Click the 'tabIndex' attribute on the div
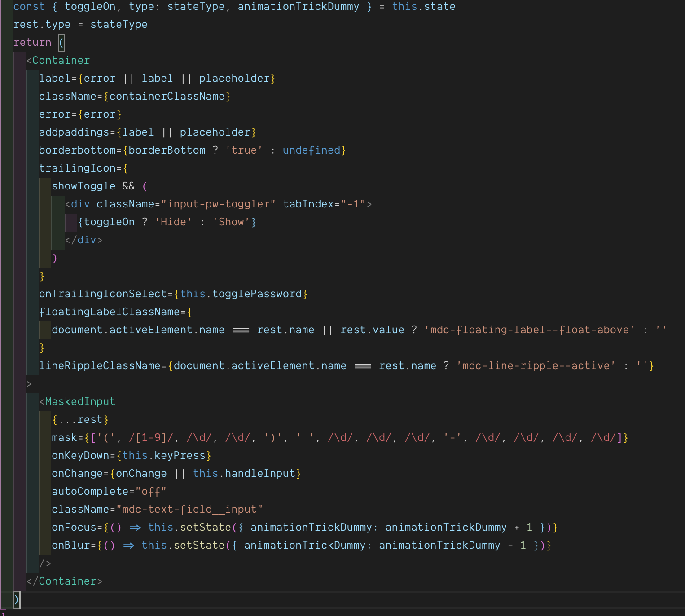The image size is (685, 616). click(x=308, y=204)
